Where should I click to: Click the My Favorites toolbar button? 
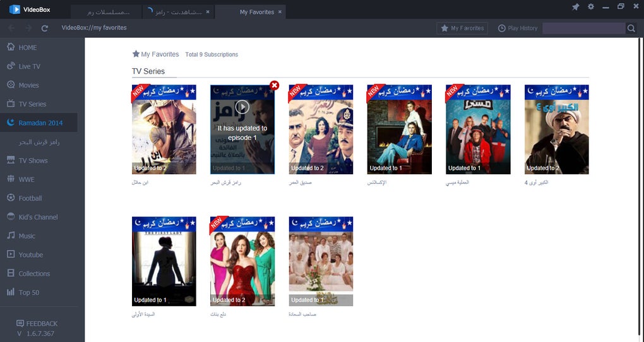click(x=462, y=28)
